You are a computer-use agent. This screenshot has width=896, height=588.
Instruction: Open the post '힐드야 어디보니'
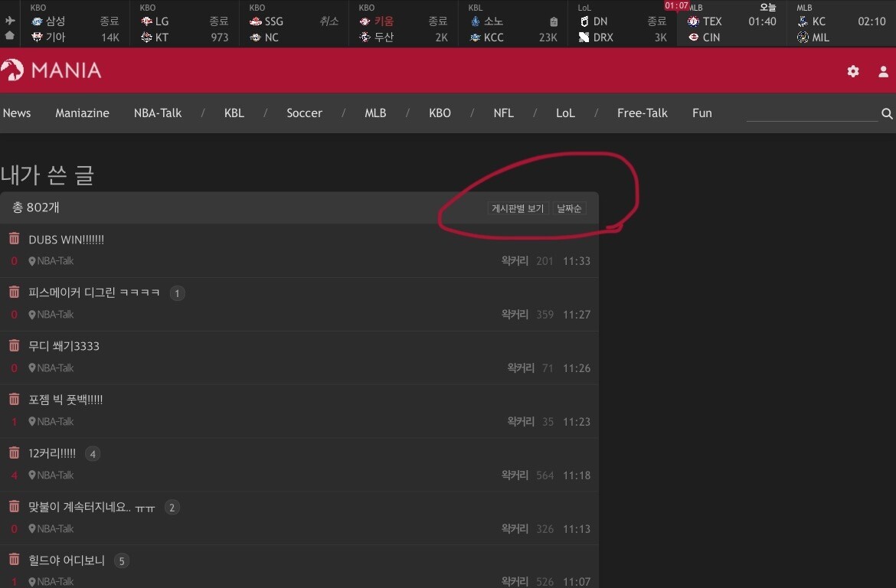[67, 560]
